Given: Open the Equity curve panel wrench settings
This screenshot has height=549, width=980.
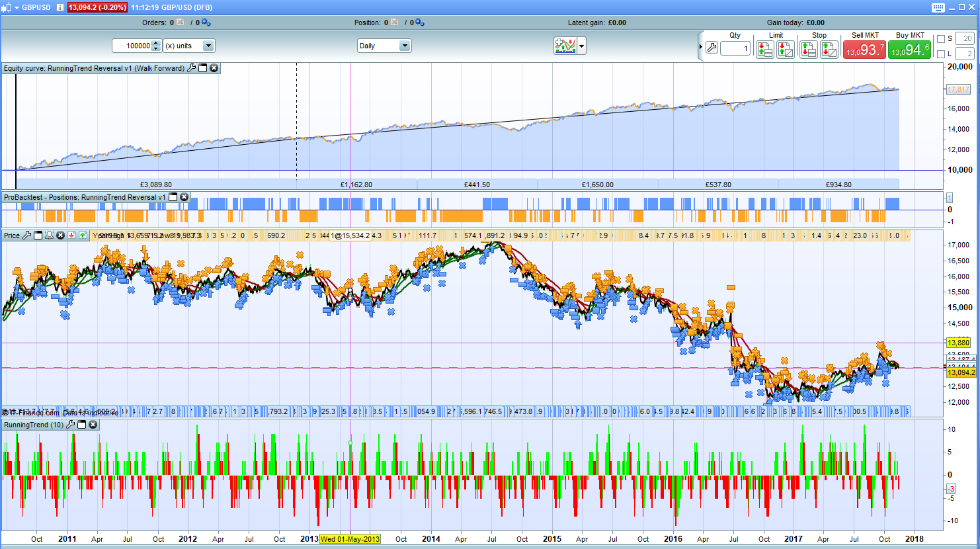Looking at the screenshot, I should pyautogui.click(x=192, y=68).
